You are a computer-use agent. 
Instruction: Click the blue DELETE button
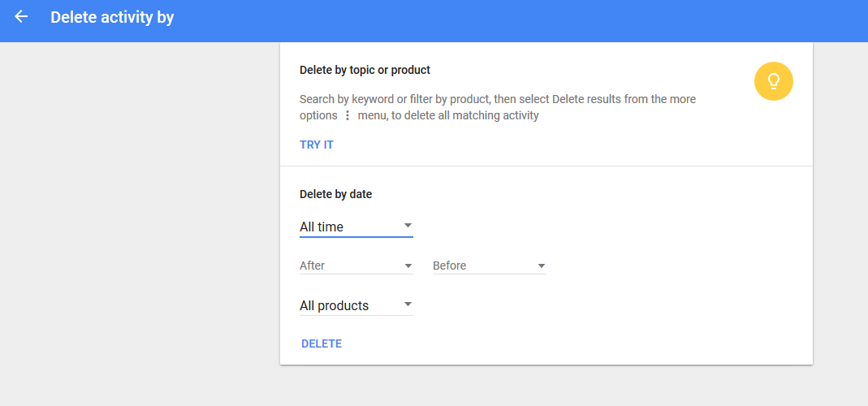[x=322, y=344]
